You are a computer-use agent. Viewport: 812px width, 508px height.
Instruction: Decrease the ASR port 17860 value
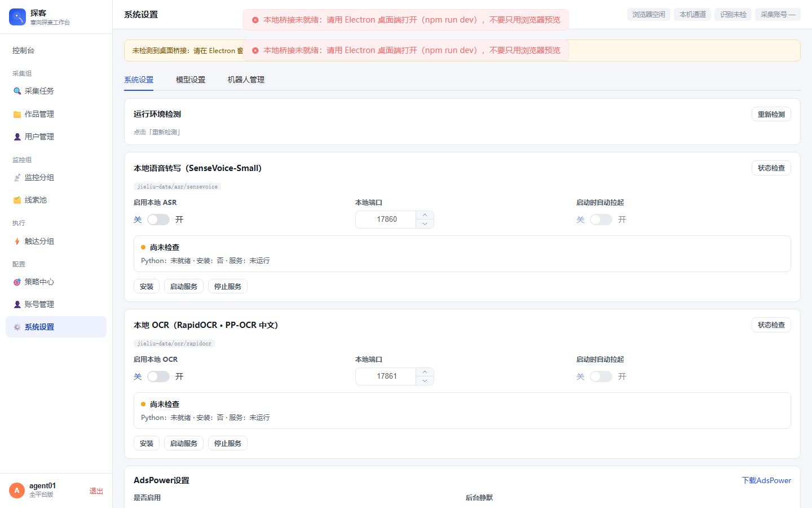(x=425, y=224)
